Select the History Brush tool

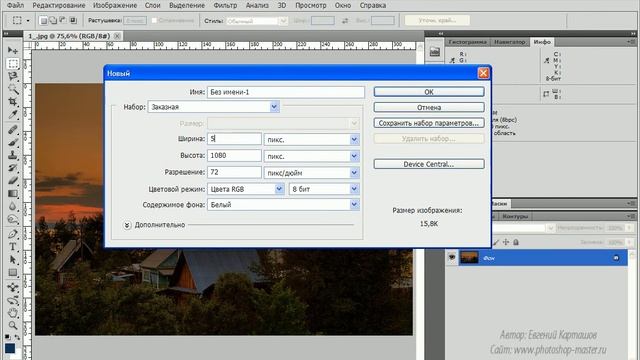[13, 168]
